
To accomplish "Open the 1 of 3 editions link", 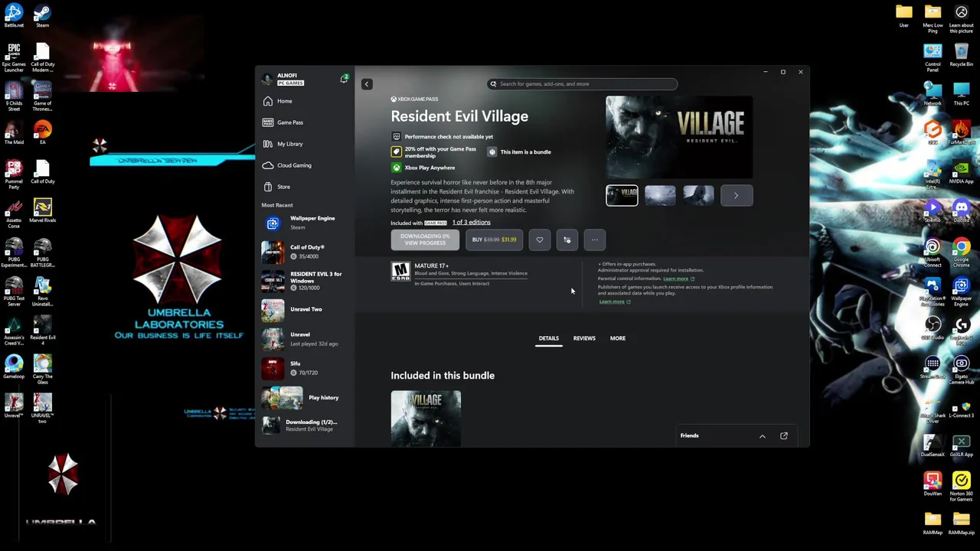I will pyautogui.click(x=471, y=223).
